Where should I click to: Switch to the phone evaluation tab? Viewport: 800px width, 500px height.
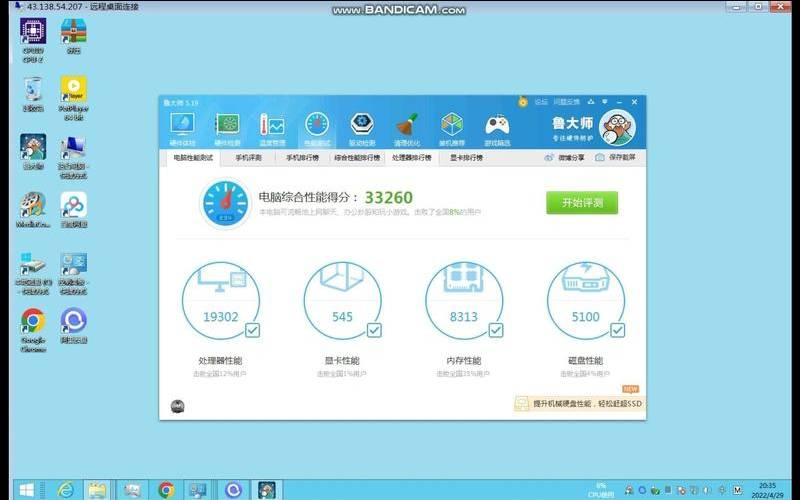[248, 158]
